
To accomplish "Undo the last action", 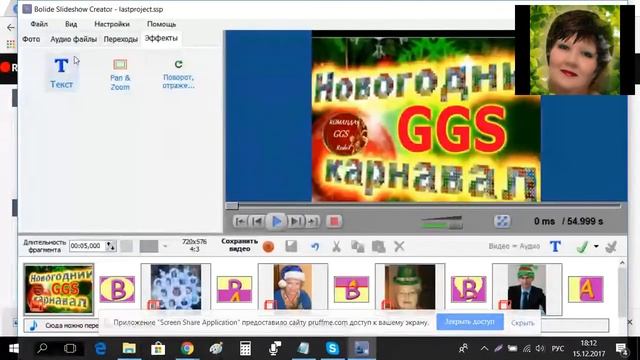I will pos(314,246).
